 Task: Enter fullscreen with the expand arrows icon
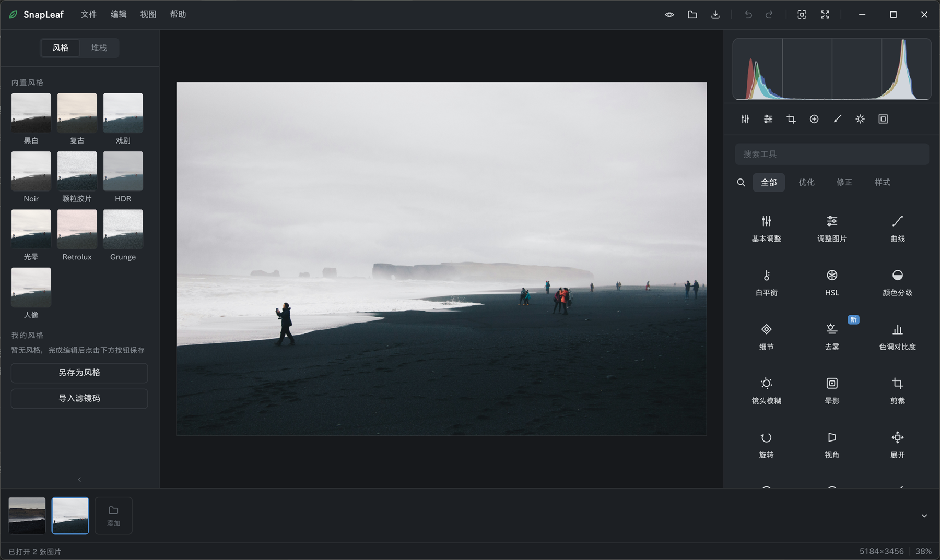[825, 15]
